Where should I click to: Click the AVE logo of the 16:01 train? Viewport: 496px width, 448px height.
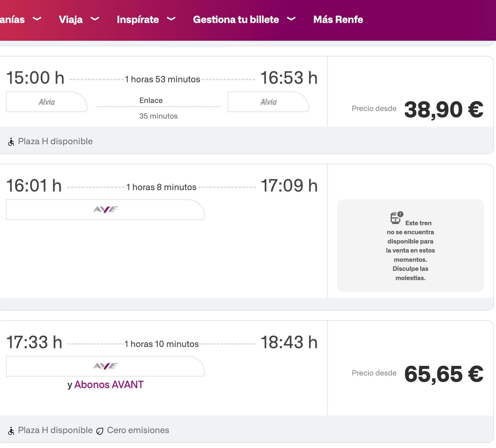pyautogui.click(x=105, y=210)
